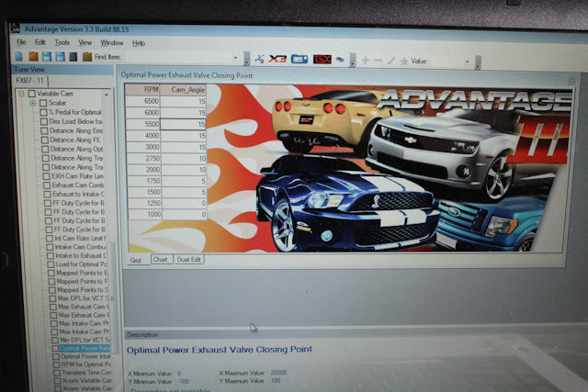Click the star toolbar icon beside Value
The height and width of the screenshot is (392, 588).
(x=404, y=61)
